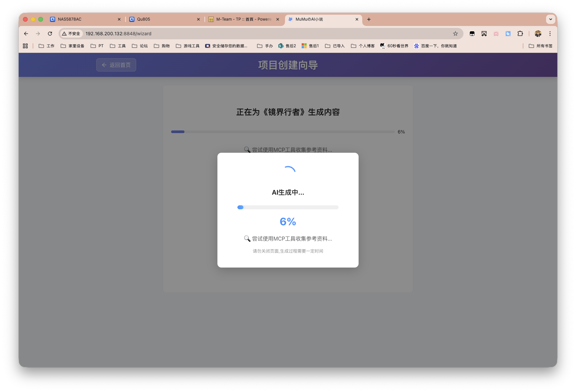Screen dimensions: 576x392
Task: Open the 百度一下，你就知道 bookmark
Action: 435,46
